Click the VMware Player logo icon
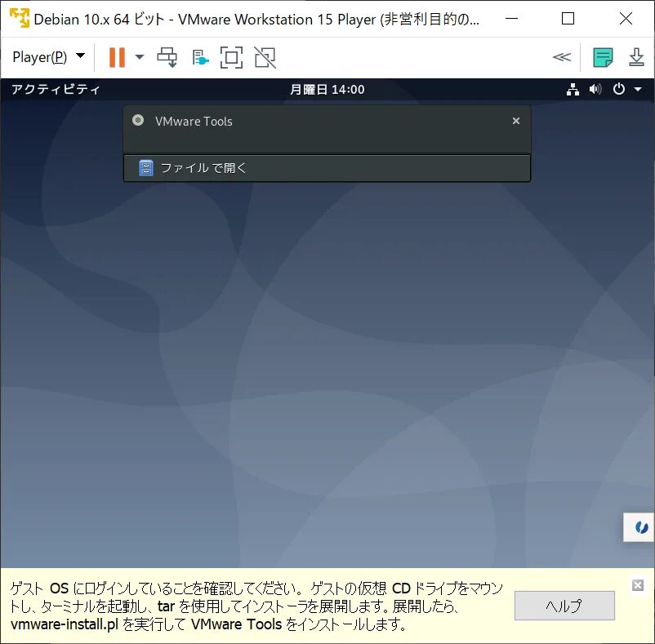This screenshot has width=655, height=644. [x=20, y=19]
